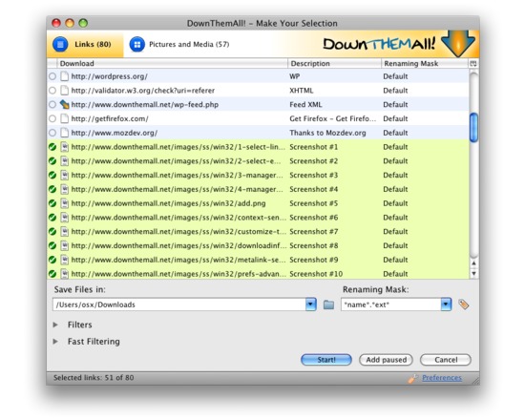Click the file icon for wordpress.org
Screen dimensions: 525x420
64,76
